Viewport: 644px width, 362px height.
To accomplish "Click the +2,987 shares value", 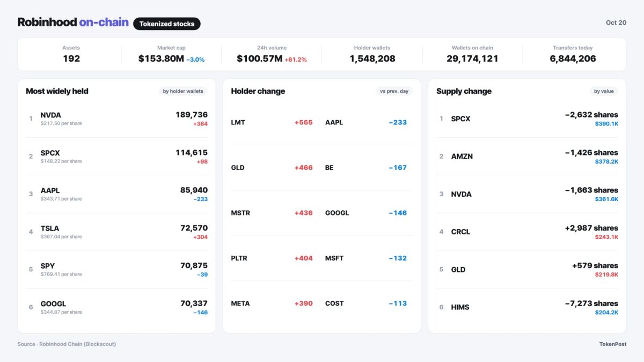I will tap(591, 228).
